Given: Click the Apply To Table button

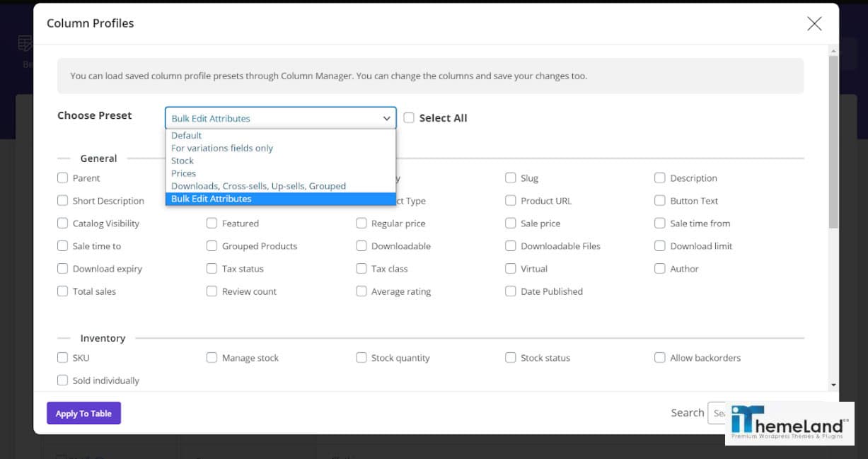Looking at the screenshot, I should 83,412.
